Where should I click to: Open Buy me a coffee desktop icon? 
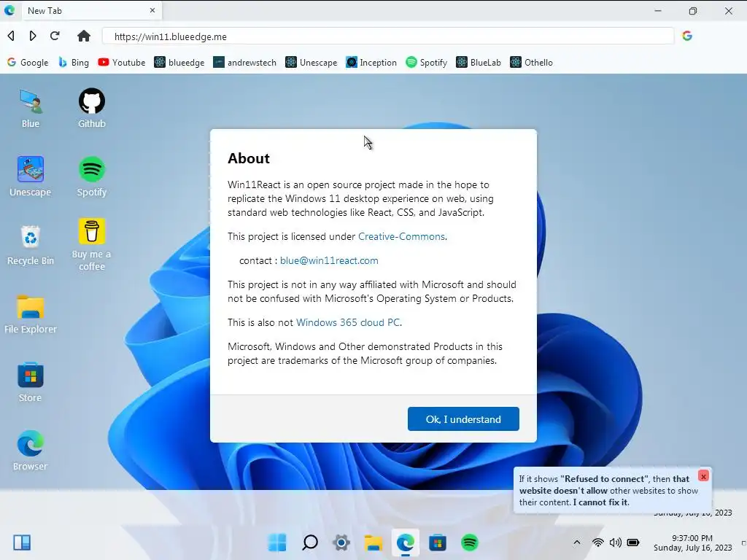tap(91, 245)
